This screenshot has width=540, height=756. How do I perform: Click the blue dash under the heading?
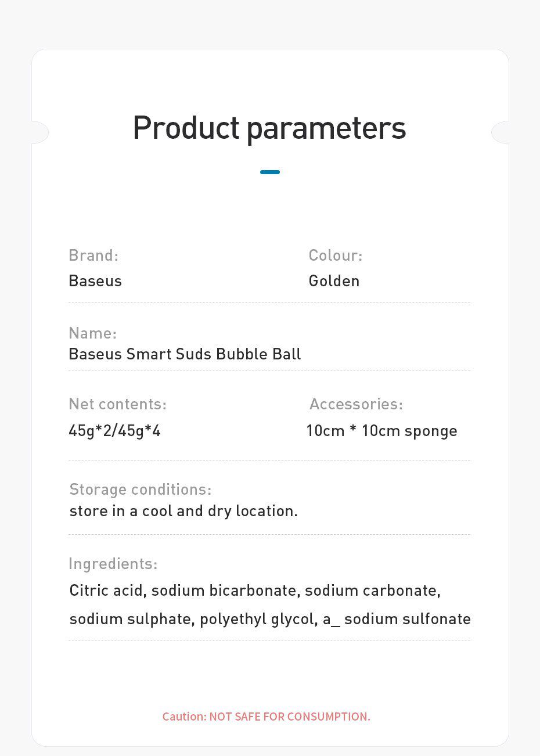coord(270,172)
